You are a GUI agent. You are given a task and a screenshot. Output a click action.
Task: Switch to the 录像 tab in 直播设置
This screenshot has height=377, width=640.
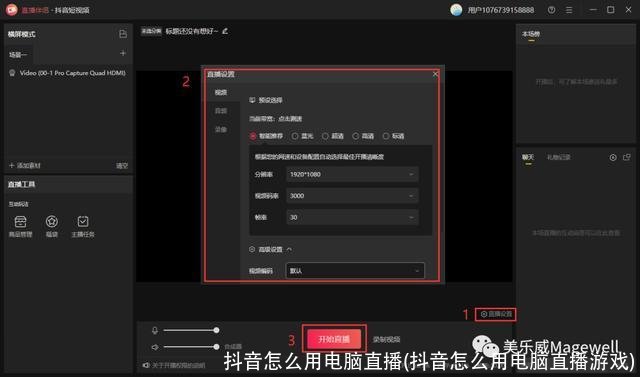click(221, 129)
